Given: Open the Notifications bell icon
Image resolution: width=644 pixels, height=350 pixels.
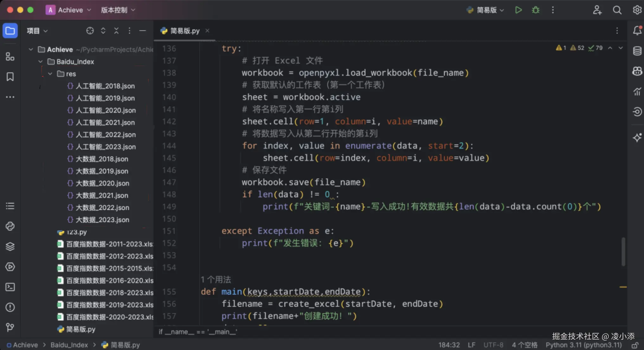Looking at the screenshot, I should tap(637, 30).
